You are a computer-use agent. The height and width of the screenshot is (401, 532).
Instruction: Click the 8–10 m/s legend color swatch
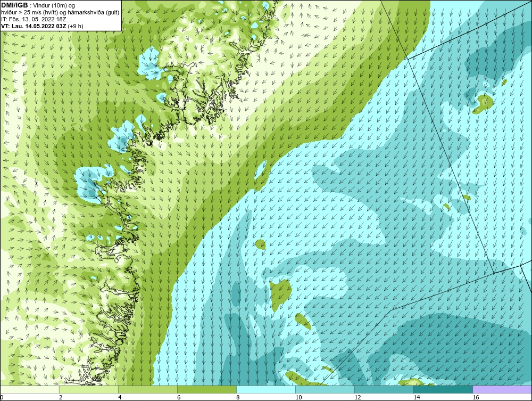point(266,389)
